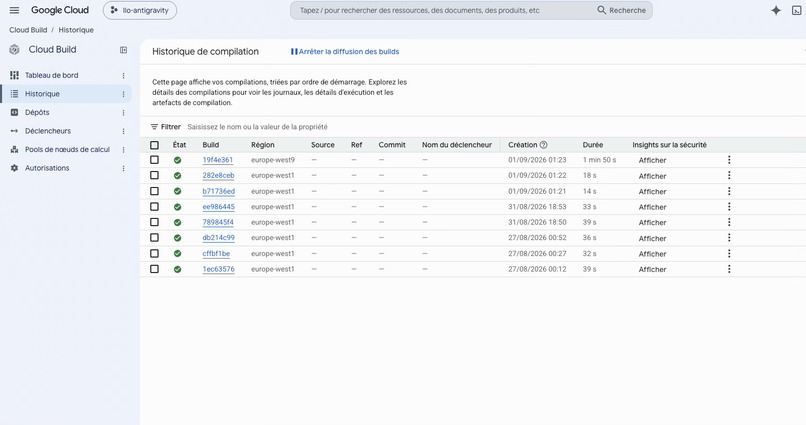Click the Dépôts sidebar icon
Image resolution: width=806 pixels, height=425 pixels.
point(14,112)
